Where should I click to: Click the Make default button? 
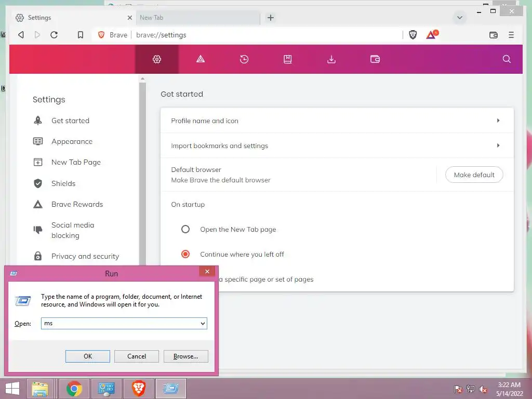pos(474,175)
